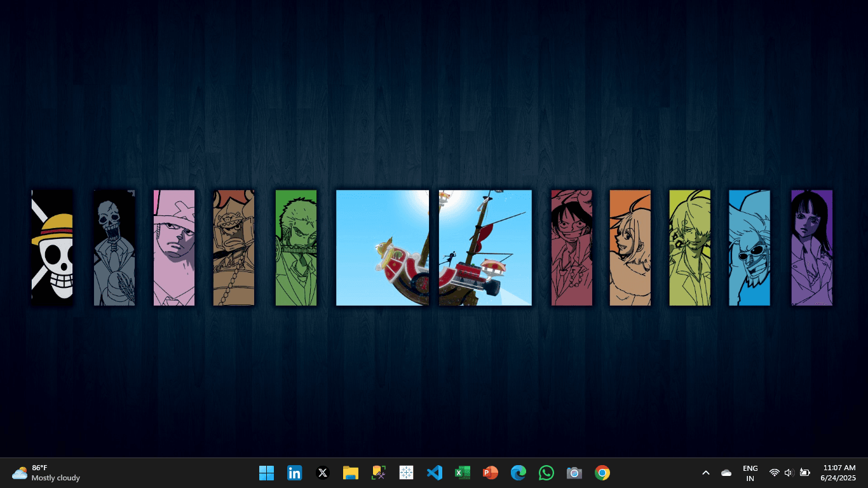Launch Tableau from the taskbar
The image size is (868, 488).
[407, 473]
